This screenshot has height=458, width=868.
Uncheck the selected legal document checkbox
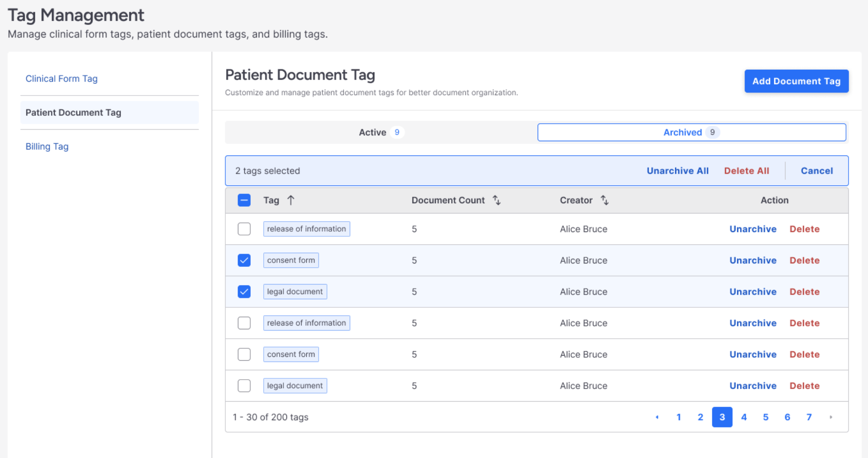[x=244, y=292]
